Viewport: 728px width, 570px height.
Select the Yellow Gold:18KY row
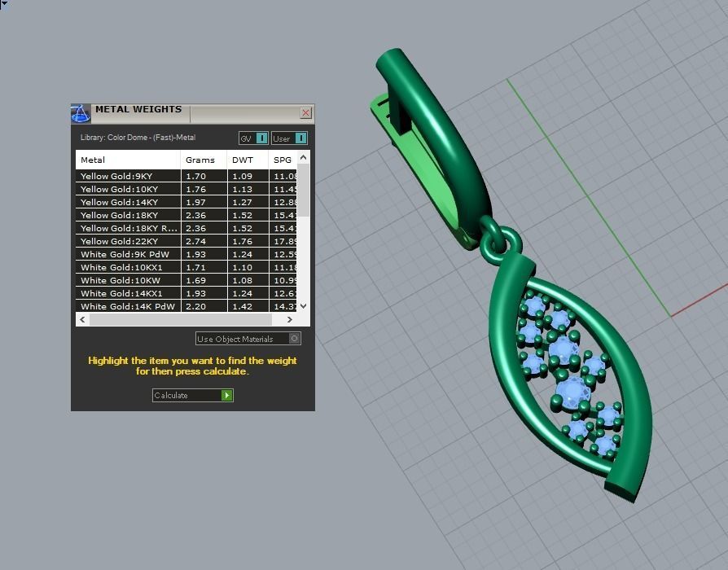pos(186,215)
